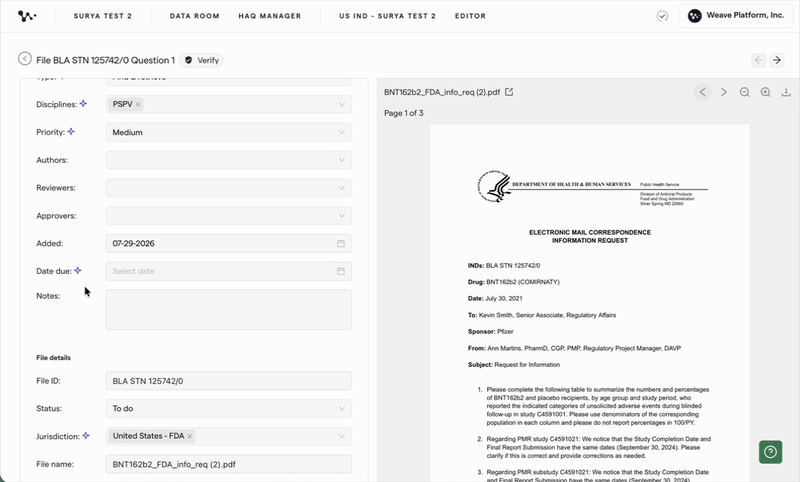Click the Date due Select date field
The image size is (800, 482).
[229, 271]
